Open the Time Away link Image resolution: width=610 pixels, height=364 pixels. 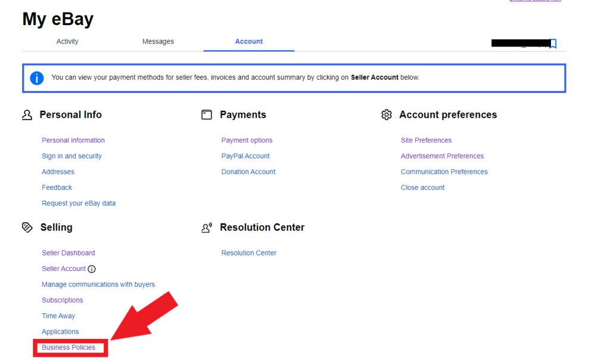coord(58,316)
